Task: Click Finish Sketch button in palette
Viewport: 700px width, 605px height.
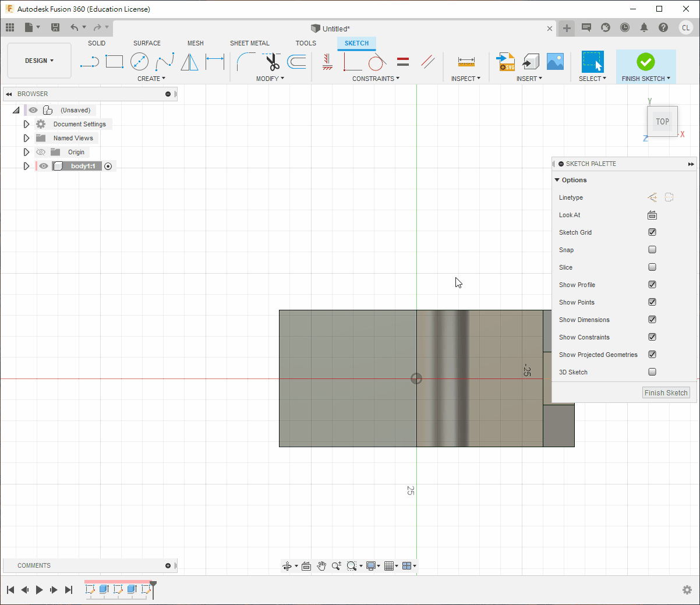Action: pyautogui.click(x=666, y=393)
